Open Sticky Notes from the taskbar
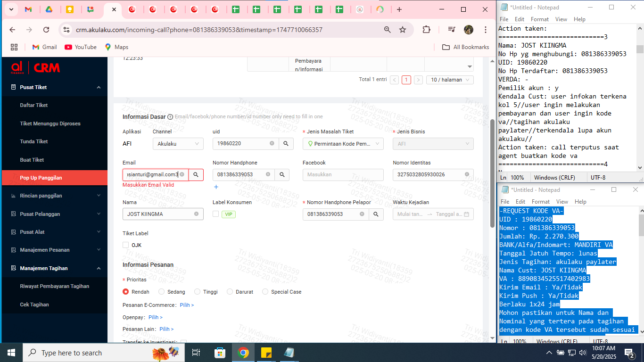Screen dimensions: 644x362 coord(266,353)
